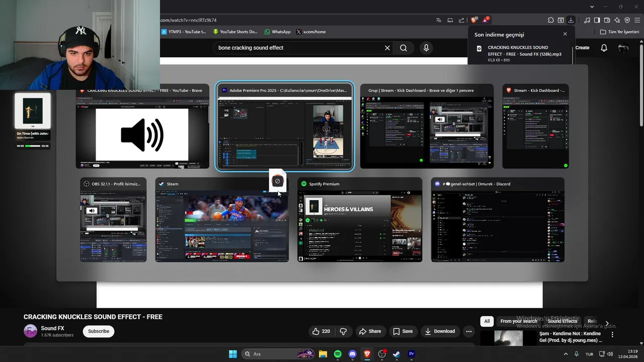This screenshot has width=644, height=362.
Task: Open the Windows Start menu
Action: point(233,354)
